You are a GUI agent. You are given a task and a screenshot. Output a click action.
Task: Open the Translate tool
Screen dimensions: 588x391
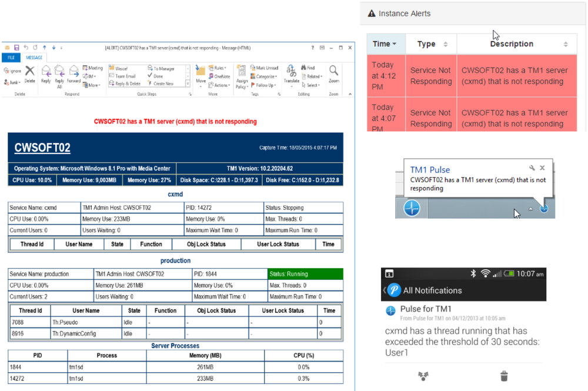(292, 75)
